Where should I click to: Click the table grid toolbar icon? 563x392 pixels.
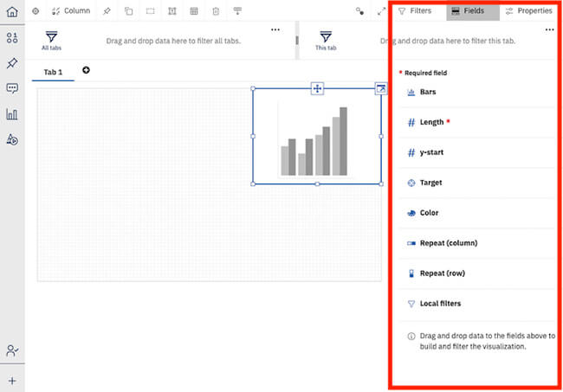tap(194, 11)
